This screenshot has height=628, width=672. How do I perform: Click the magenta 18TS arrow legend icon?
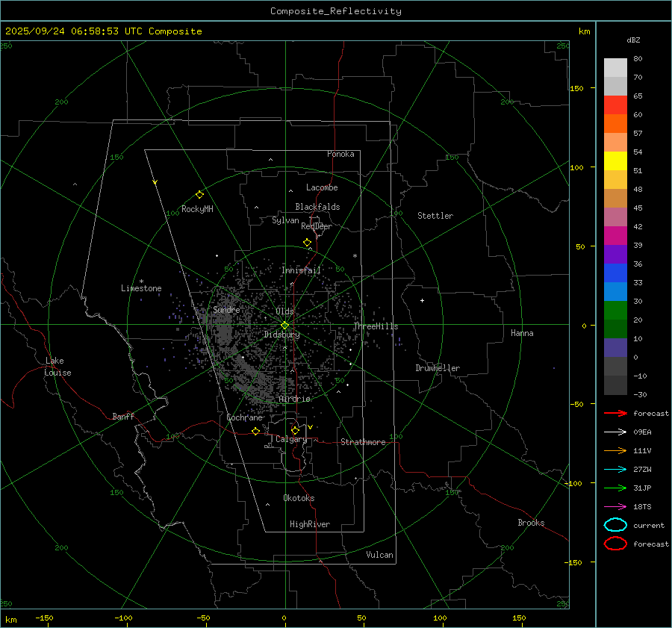coord(615,506)
